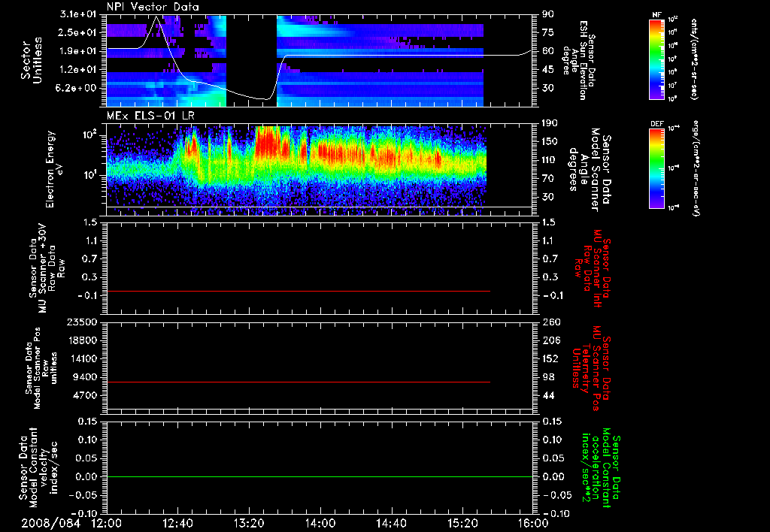Click the 2.5e+01 sector tick label
770x532 pixels.
point(78,32)
